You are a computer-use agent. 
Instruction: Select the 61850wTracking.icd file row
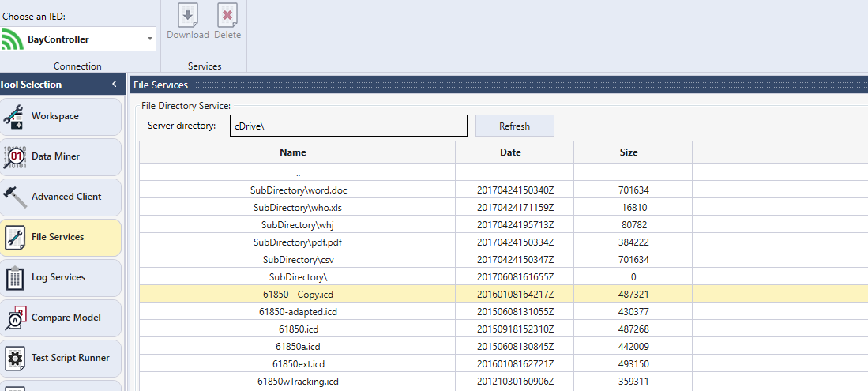coord(297,382)
